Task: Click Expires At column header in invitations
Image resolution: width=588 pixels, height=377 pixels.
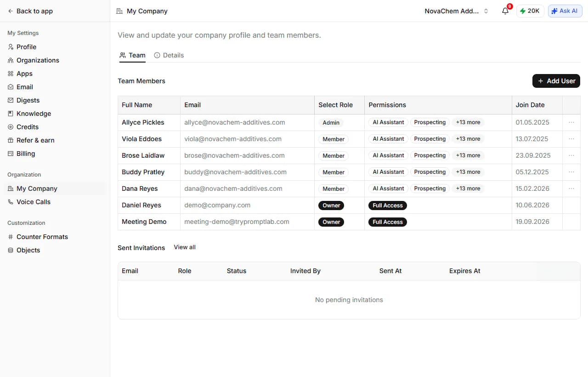Action: tap(465, 271)
